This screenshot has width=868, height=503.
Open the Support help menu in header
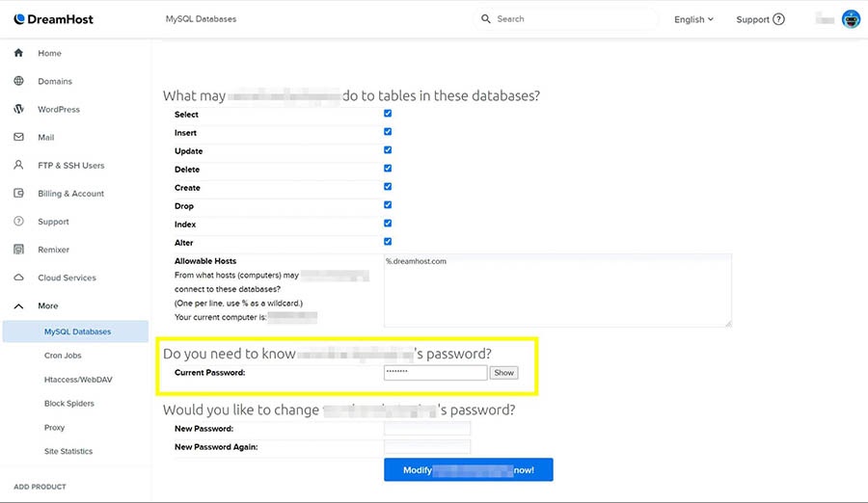pos(760,19)
